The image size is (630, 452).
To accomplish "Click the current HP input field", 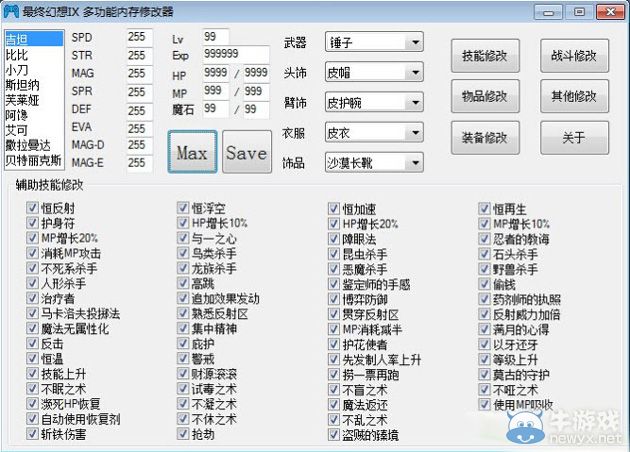I will [216, 73].
